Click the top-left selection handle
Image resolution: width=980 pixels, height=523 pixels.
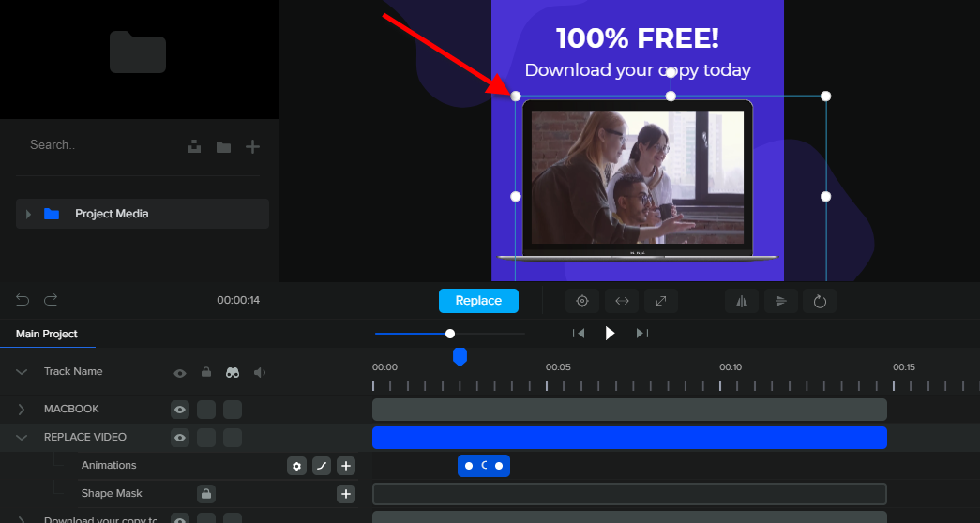click(516, 97)
